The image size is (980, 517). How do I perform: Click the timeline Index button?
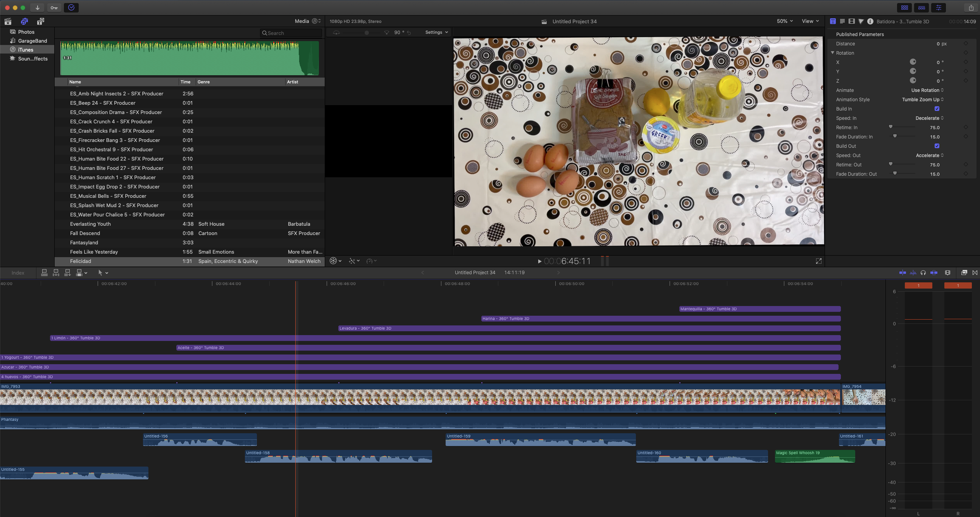pos(18,273)
